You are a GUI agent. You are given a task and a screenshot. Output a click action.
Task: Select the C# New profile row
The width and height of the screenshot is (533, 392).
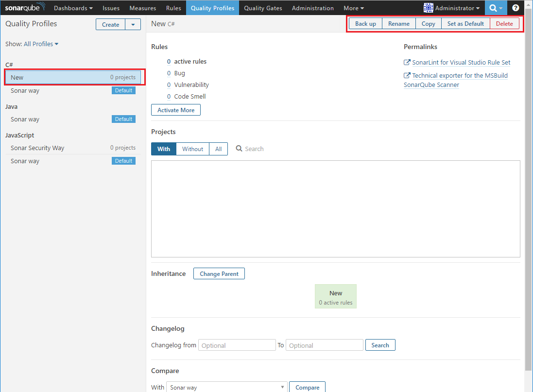click(x=73, y=77)
